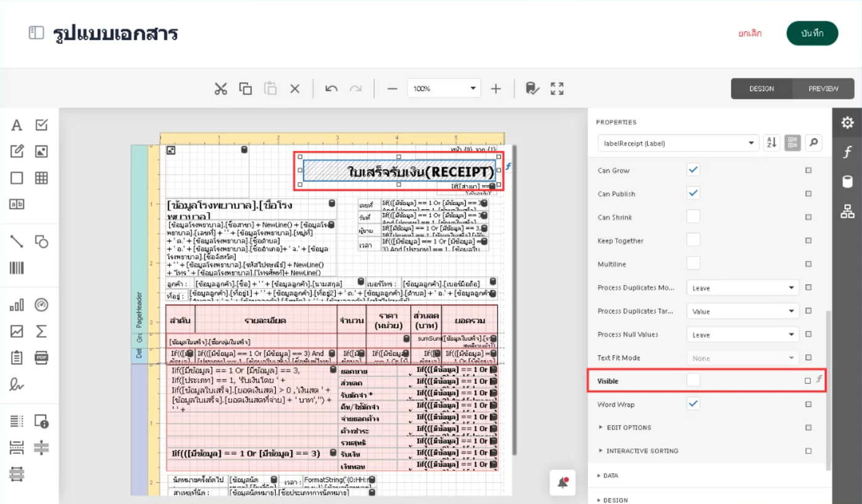Image resolution: width=862 pixels, height=504 pixels.
Task: Uncheck the Word Wrap checkbox
Action: 693,404
